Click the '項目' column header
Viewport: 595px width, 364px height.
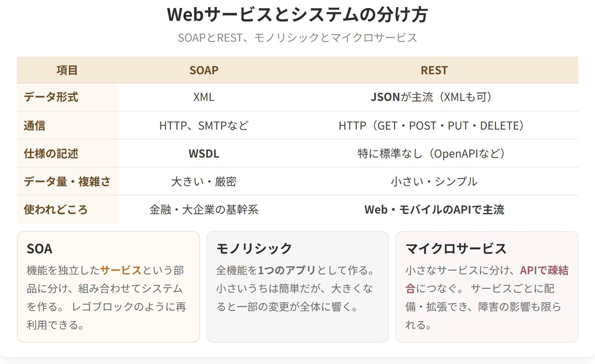(67, 70)
